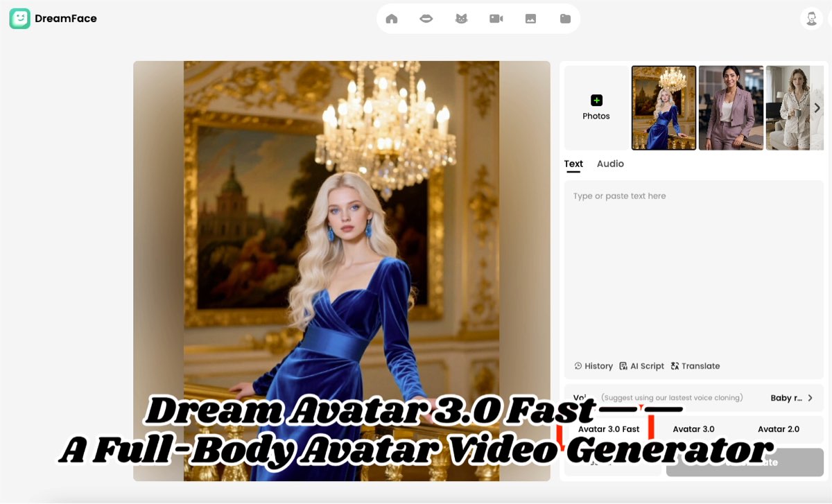Viewport: 832px width, 504px height.
Task: Click the cat animation icon in the navbar
Action: click(x=461, y=18)
